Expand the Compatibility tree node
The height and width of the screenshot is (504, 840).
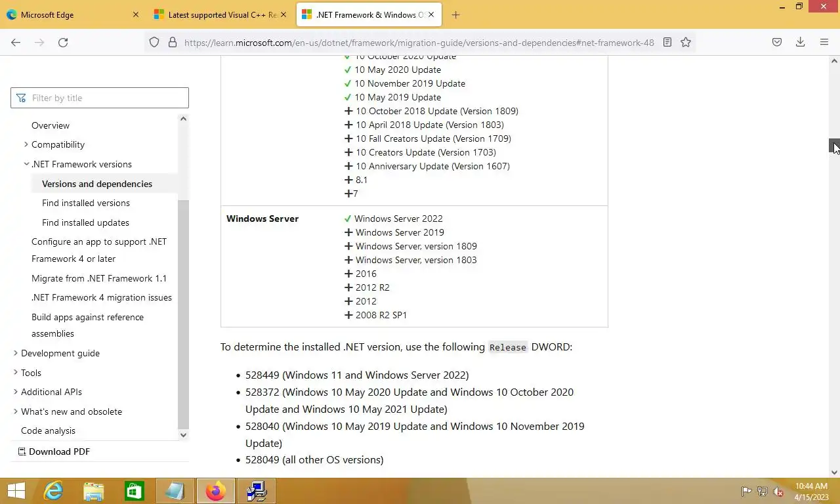pyautogui.click(x=26, y=144)
